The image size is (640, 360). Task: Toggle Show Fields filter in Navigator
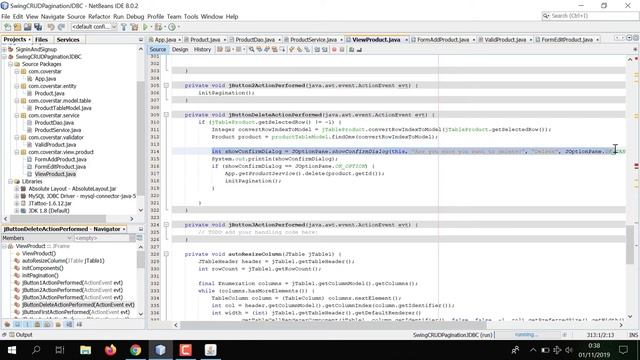coord(17,324)
